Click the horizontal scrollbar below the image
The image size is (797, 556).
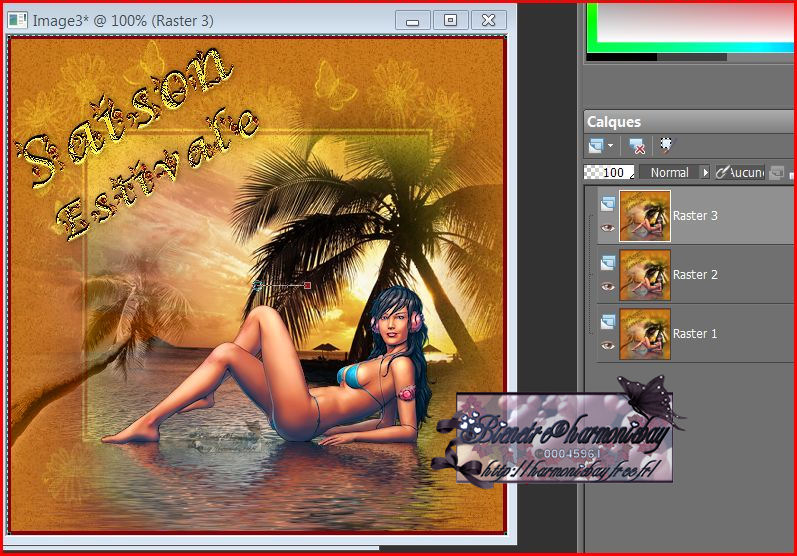192,548
